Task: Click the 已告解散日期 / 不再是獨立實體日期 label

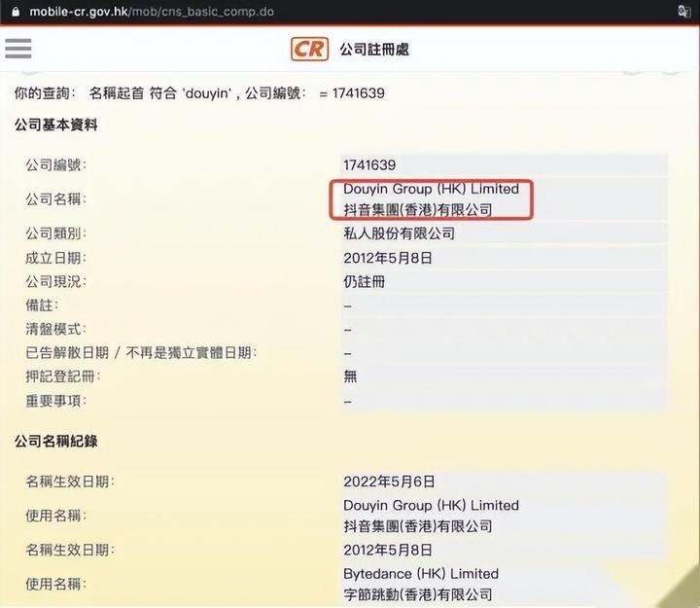Action: coord(141,353)
